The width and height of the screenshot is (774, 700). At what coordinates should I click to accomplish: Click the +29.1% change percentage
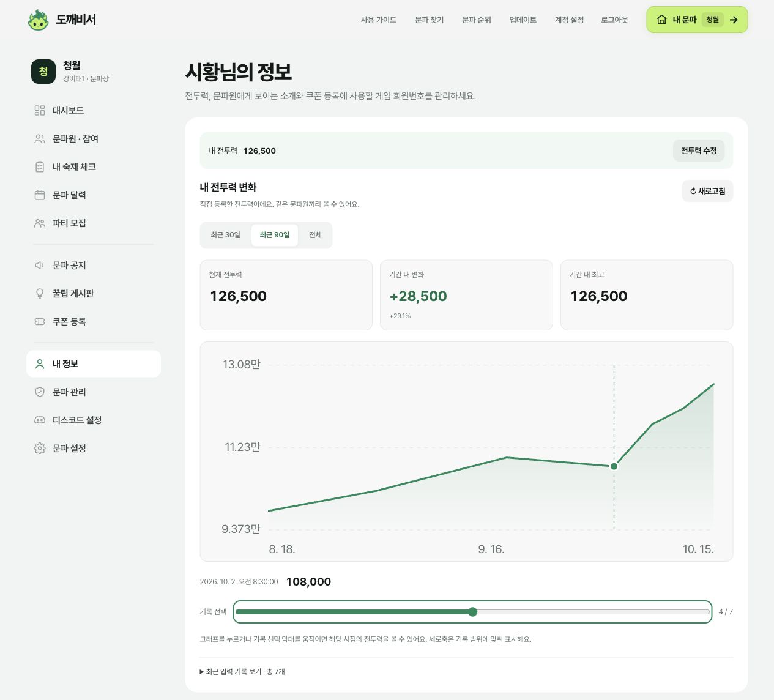[x=400, y=316]
